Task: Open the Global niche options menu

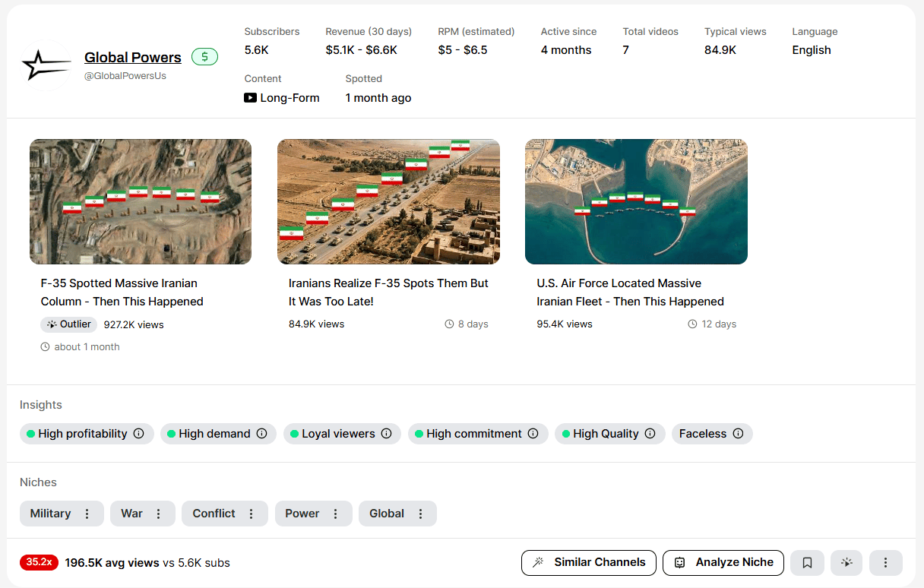Action: click(x=420, y=514)
